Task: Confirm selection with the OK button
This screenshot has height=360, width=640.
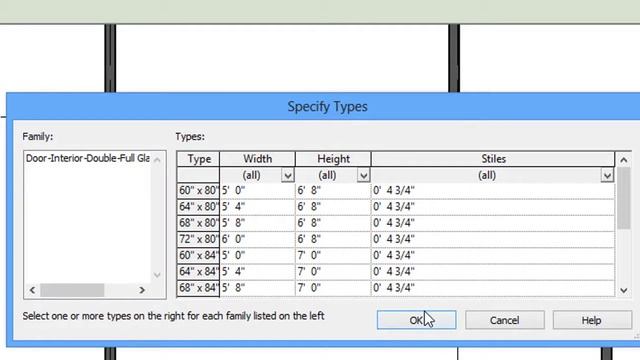Action: click(416, 320)
